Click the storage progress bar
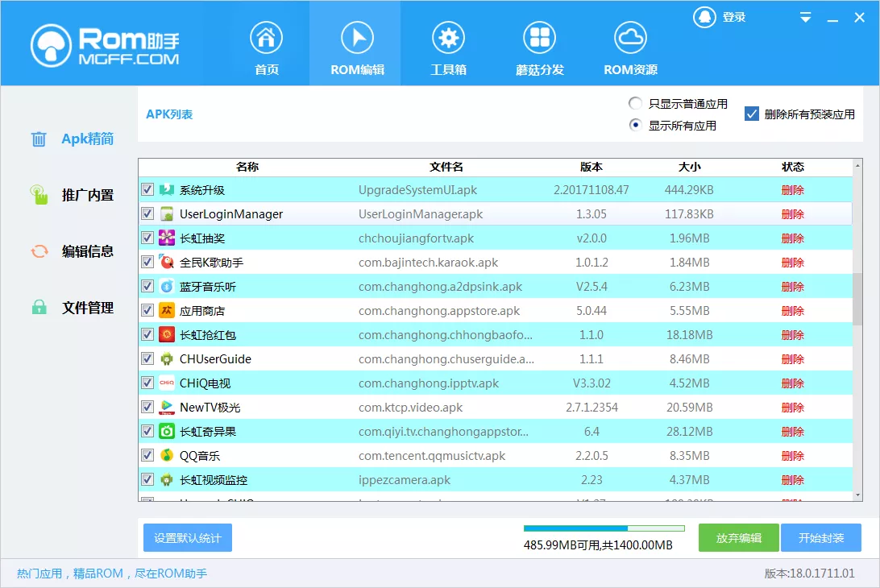This screenshot has width=880, height=588. [603, 528]
